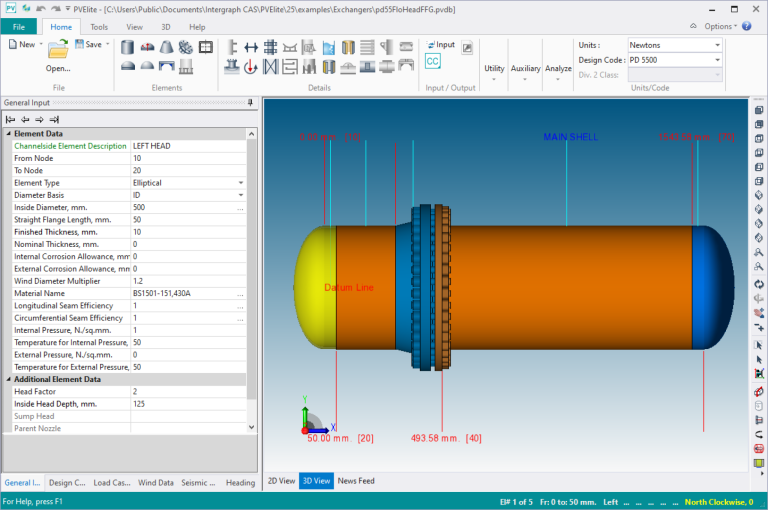This screenshot has height=510, width=768.
Task: Add a Cylinder element
Action: (x=127, y=47)
